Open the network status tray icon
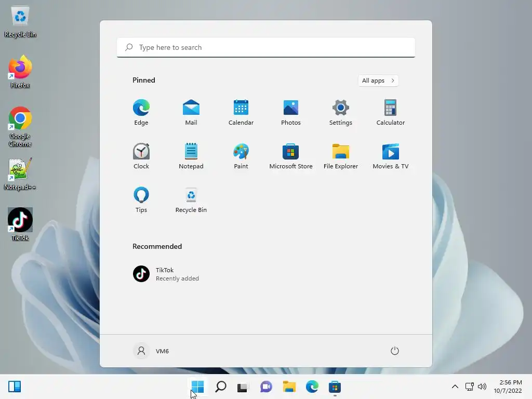532x399 pixels. pos(469,387)
